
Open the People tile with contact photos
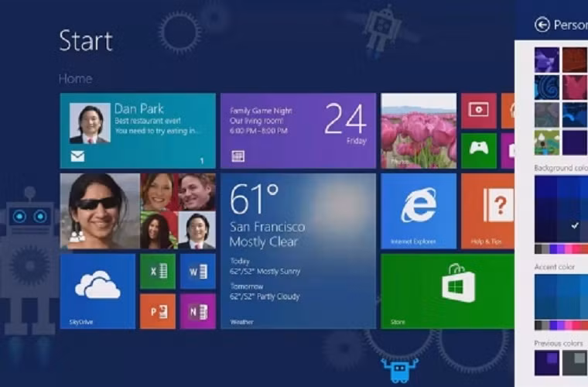tap(138, 211)
